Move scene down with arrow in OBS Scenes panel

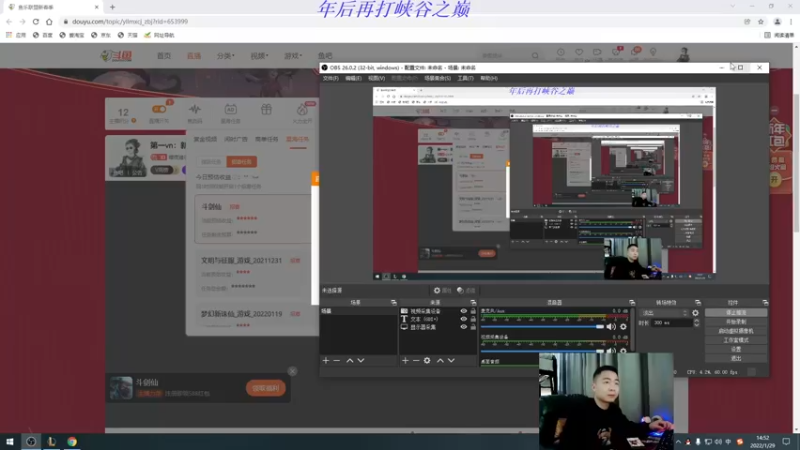pos(361,360)
